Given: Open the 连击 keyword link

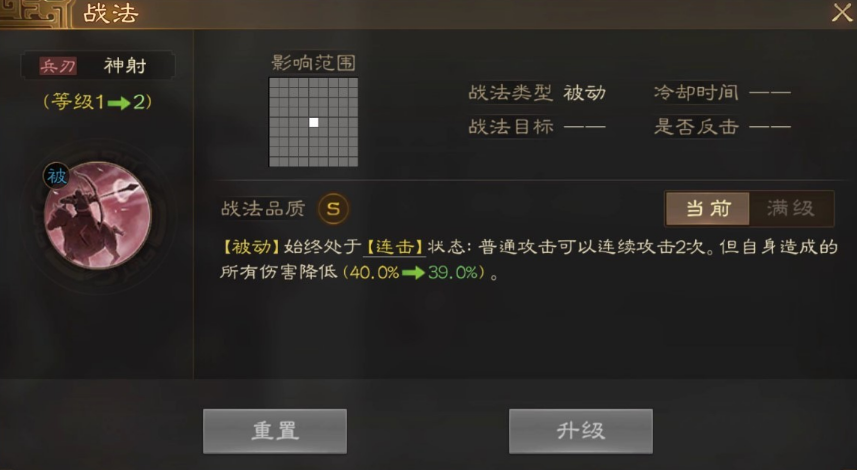Looking at the screenshot, I should click(395, 247).
